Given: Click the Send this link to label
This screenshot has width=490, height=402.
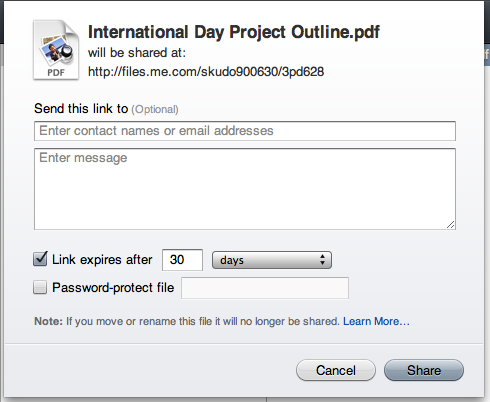Looking at the screenshot, I should point(81,109).
